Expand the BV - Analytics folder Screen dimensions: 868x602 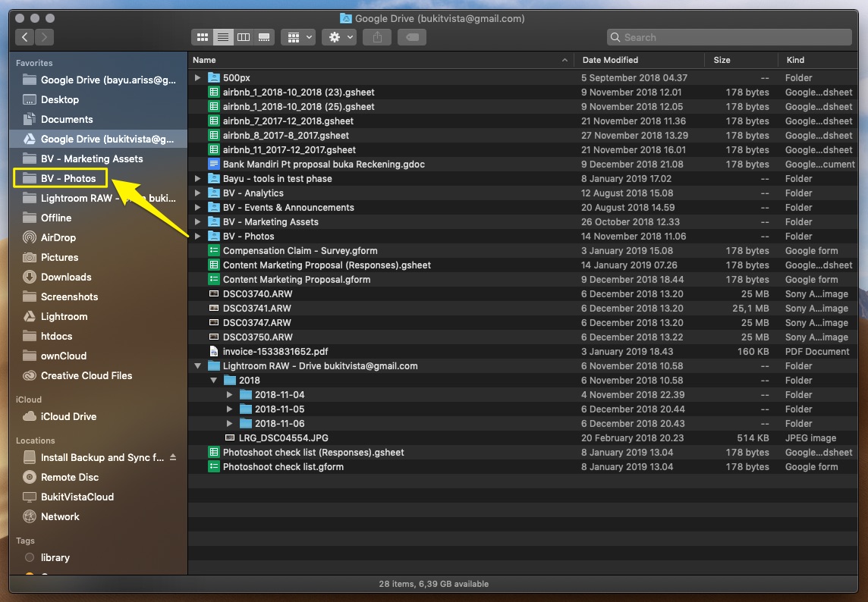pyautogui.click(x=197, y=193)
